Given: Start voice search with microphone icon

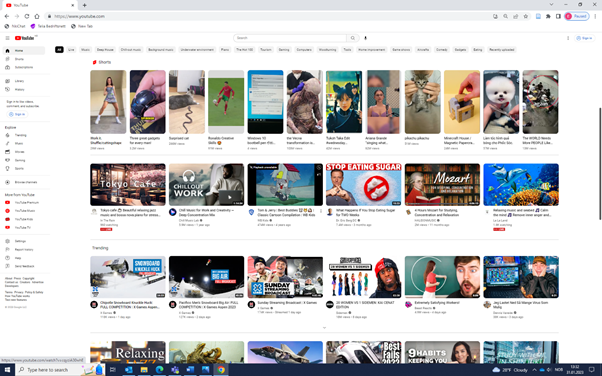Looking at the screenshot, I should [x=366, y=38].
